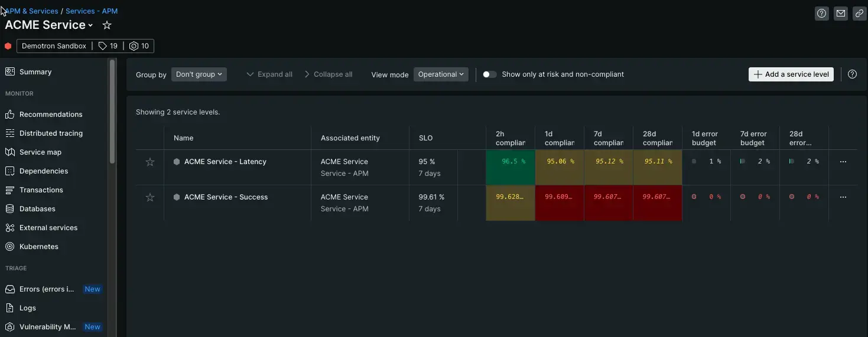Open the View mode Operational dropdown
The width and height of the screenshot is (868, 337).
click(441, 74)
